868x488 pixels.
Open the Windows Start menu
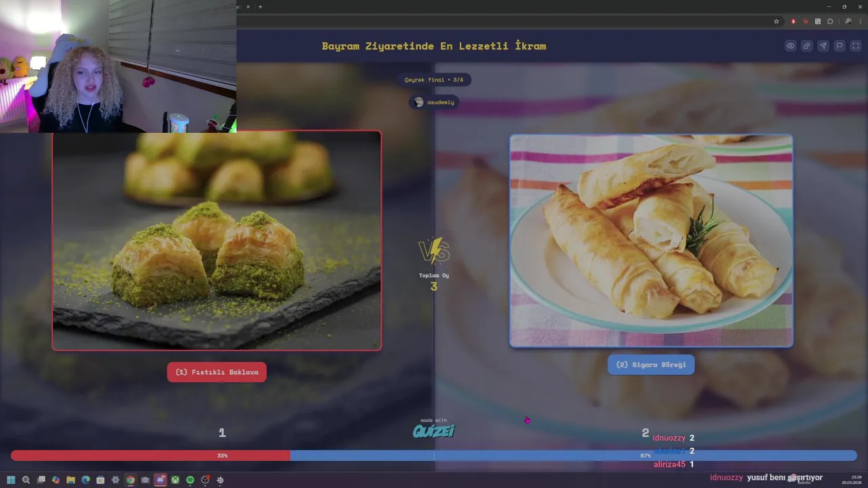point(11,480)
